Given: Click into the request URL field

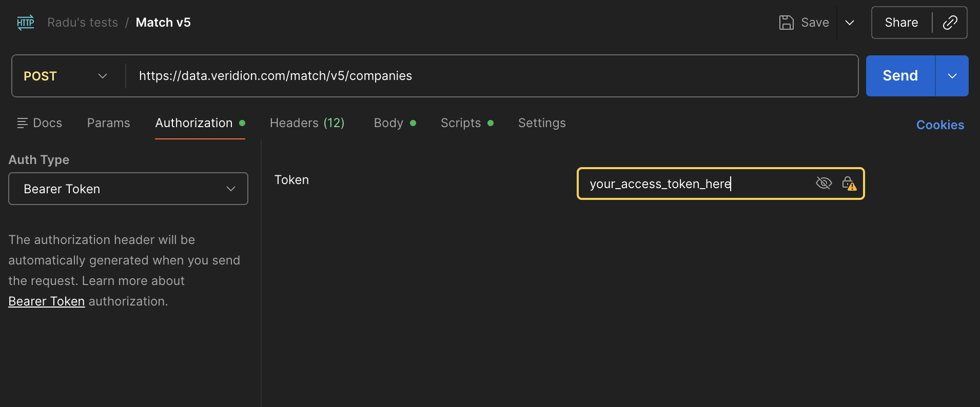Looking at the screenshot, I should click(492, 76).
